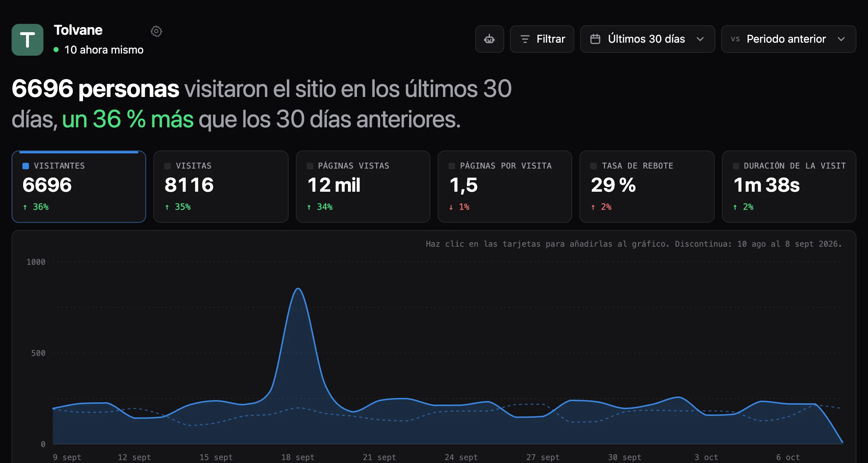Enable the Páginas por visita checkbox
Viewport: 868px width, 463px height.
click(452, 166)
